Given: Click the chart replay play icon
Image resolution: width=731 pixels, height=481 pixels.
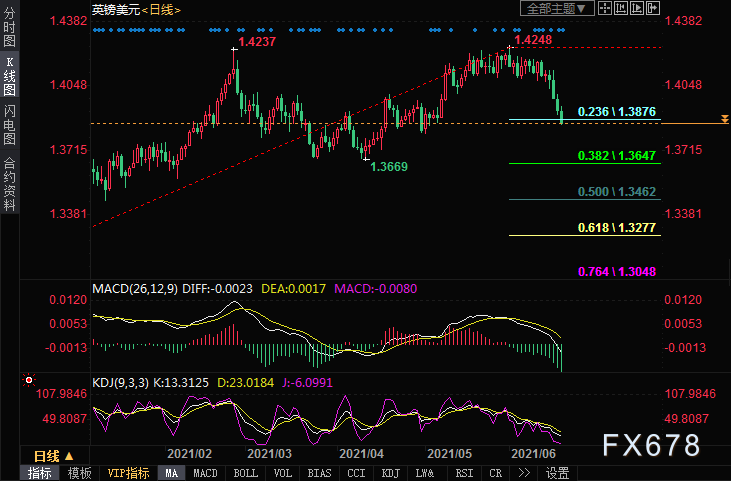Looking at the screenshot, I should [x=637, y=8].
